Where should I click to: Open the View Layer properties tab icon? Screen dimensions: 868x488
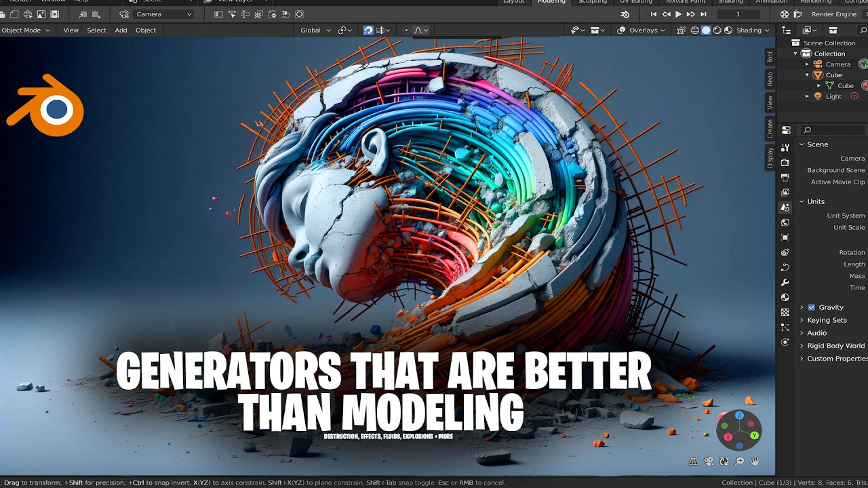click(785, 192)
